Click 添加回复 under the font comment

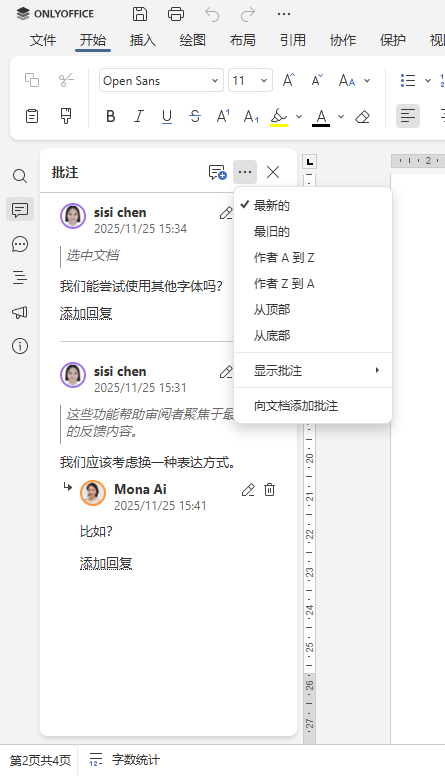click(86, 313)
